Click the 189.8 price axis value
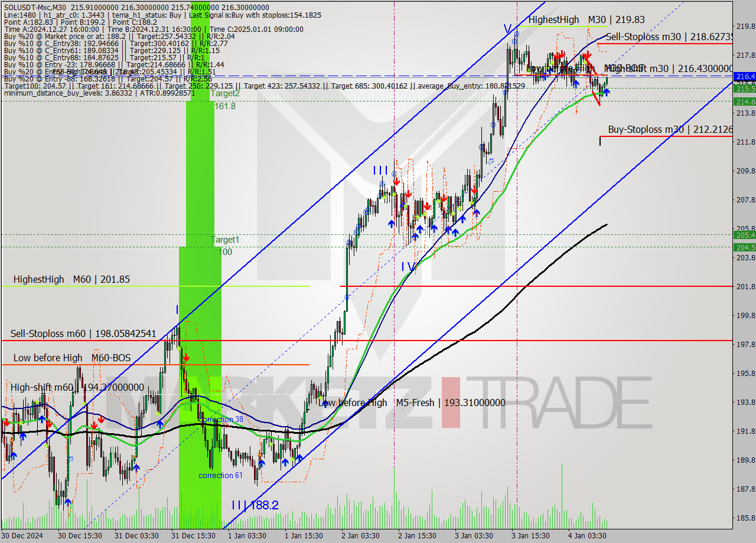Image resolution: width=756 pixels, height=543 pixels. [745, 460]
